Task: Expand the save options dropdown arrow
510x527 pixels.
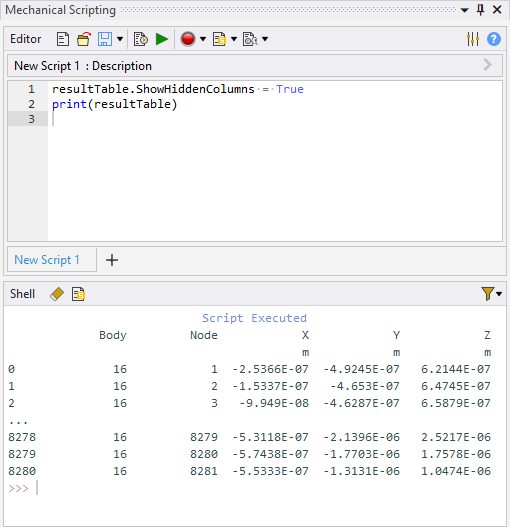Action: [x=120, y=39]
